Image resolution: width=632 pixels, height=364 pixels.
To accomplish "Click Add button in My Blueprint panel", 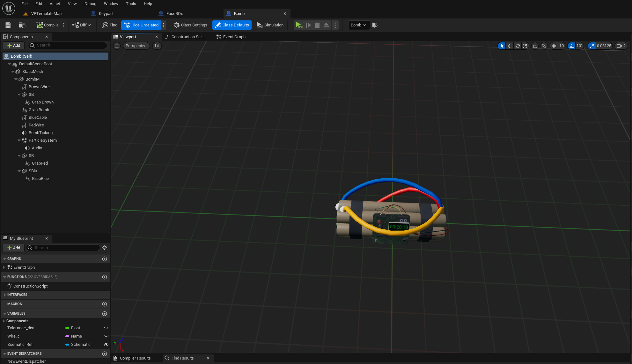I will point(14,248).
